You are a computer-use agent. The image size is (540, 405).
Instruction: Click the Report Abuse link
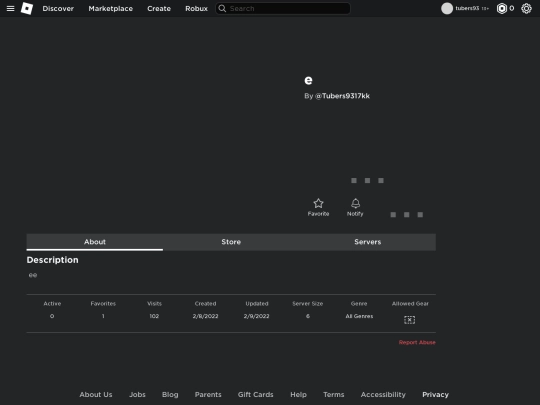417,342
